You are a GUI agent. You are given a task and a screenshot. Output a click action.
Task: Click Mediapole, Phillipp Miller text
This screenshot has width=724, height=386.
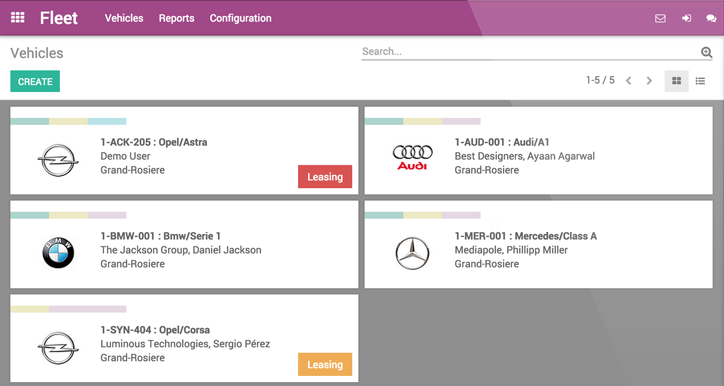[x=511, y=250]
